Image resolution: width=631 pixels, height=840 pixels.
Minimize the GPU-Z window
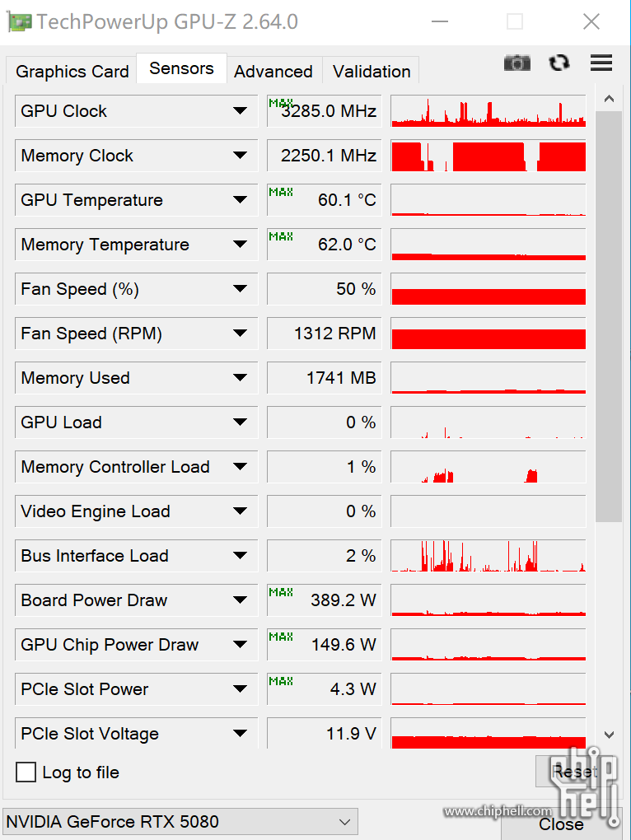[440, 22]
